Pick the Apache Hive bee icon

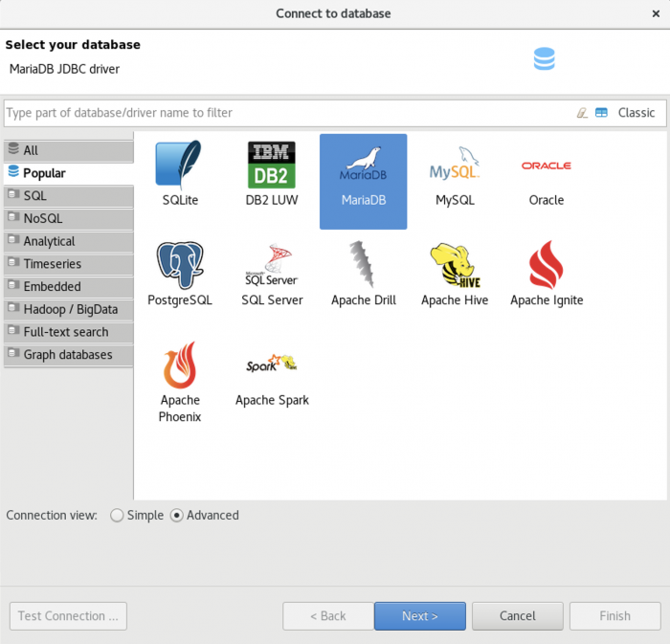pos(455,265)
